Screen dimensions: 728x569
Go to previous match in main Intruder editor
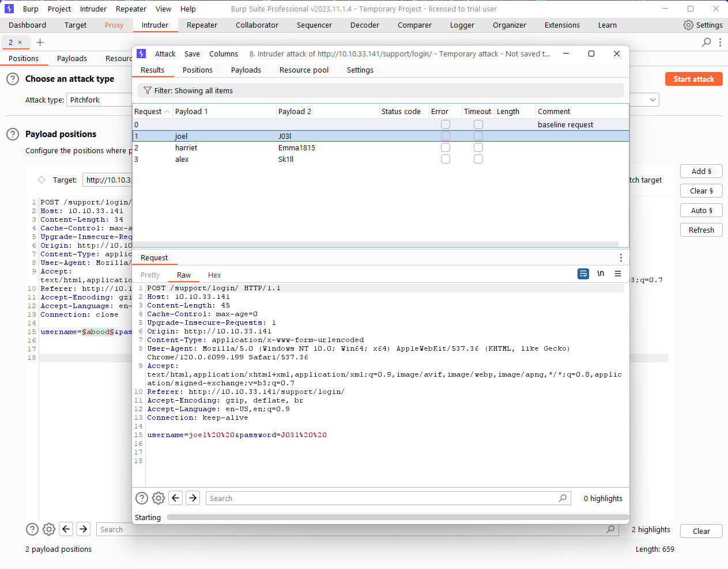66,529
